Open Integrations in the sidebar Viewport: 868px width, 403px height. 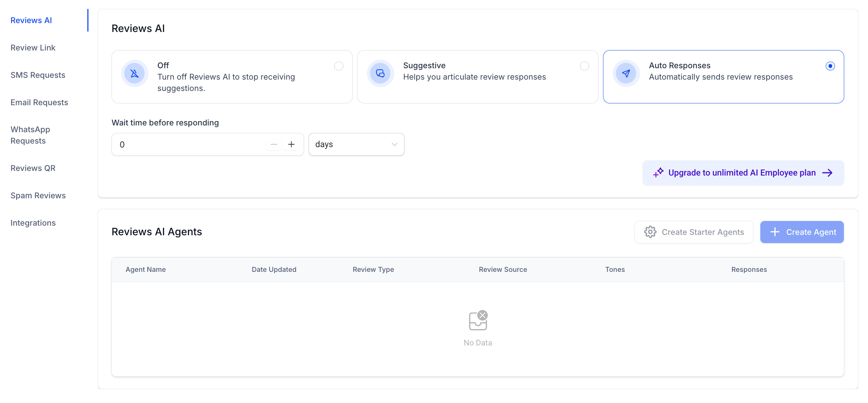(x=33, y=223)
